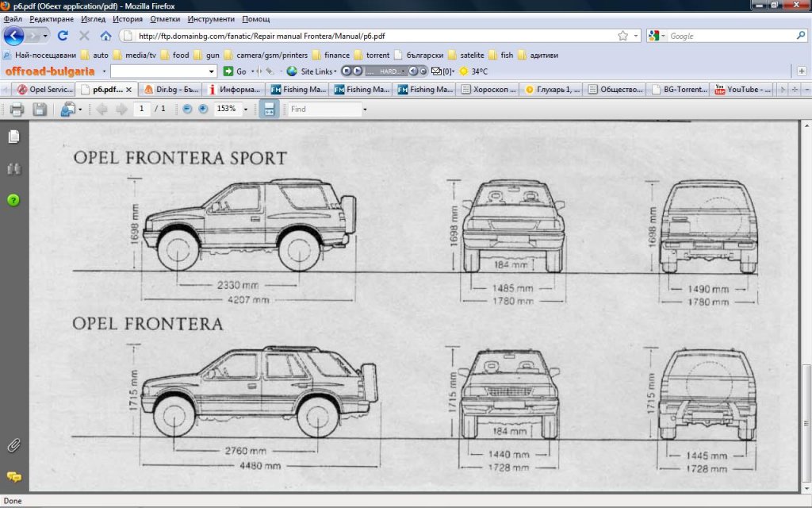Click the PDF zoom in plus button
Viewport: 812px width, 508px height.
203,109
